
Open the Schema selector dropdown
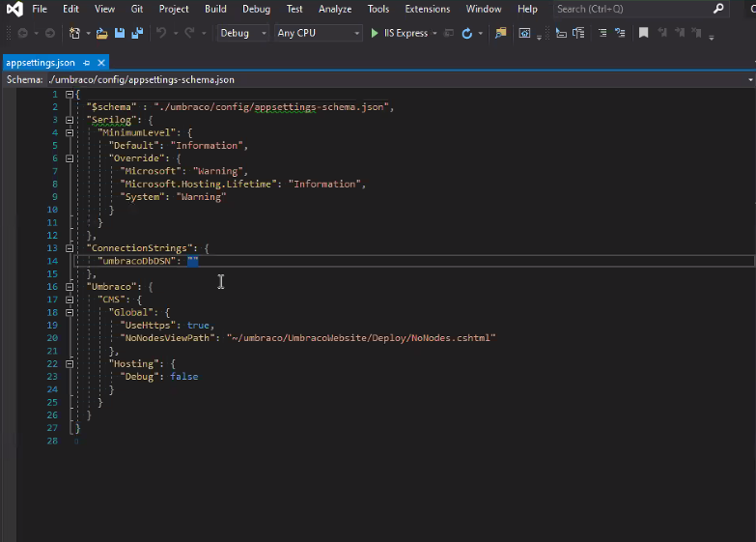[751, 80]
